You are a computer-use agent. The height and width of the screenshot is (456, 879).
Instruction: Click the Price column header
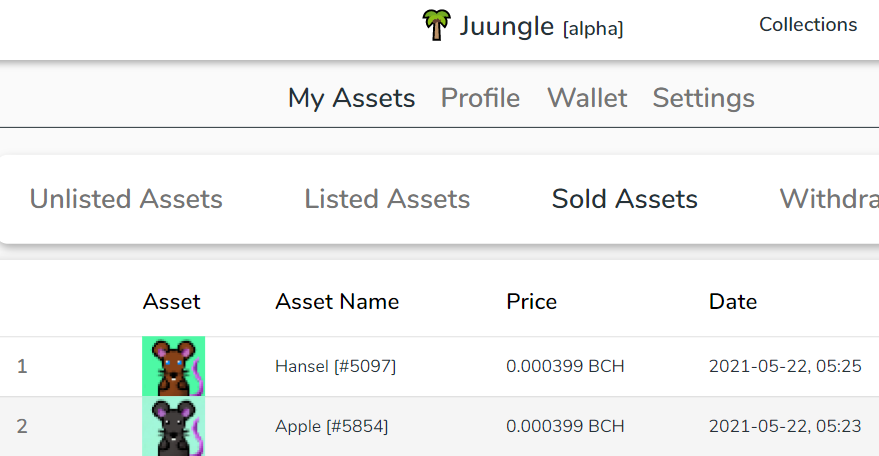pos(531,302)
